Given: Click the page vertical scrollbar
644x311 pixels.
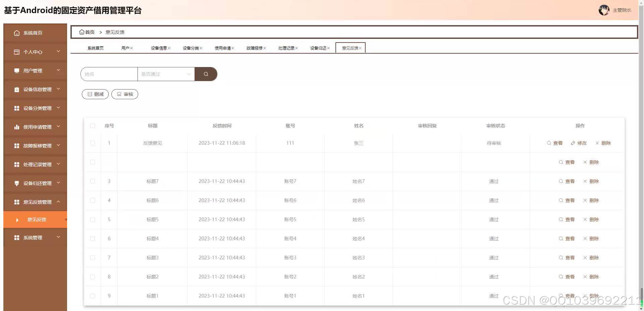Looking at the screenshot, I should (641, 155).
